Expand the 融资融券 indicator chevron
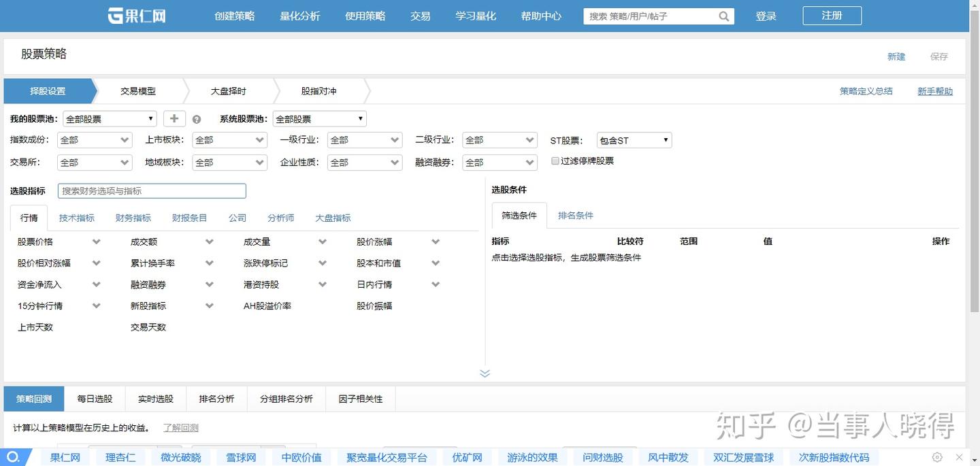This screenshot has width=980, height=466. click(209, 284)
